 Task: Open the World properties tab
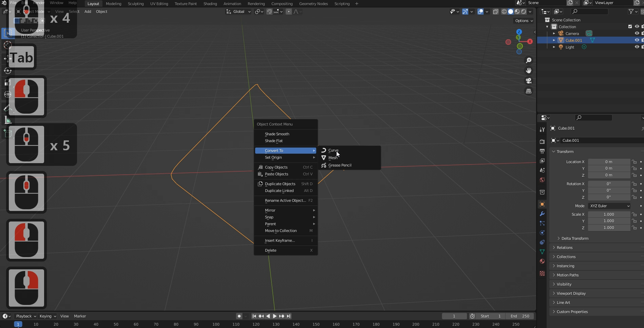point(542,180)
